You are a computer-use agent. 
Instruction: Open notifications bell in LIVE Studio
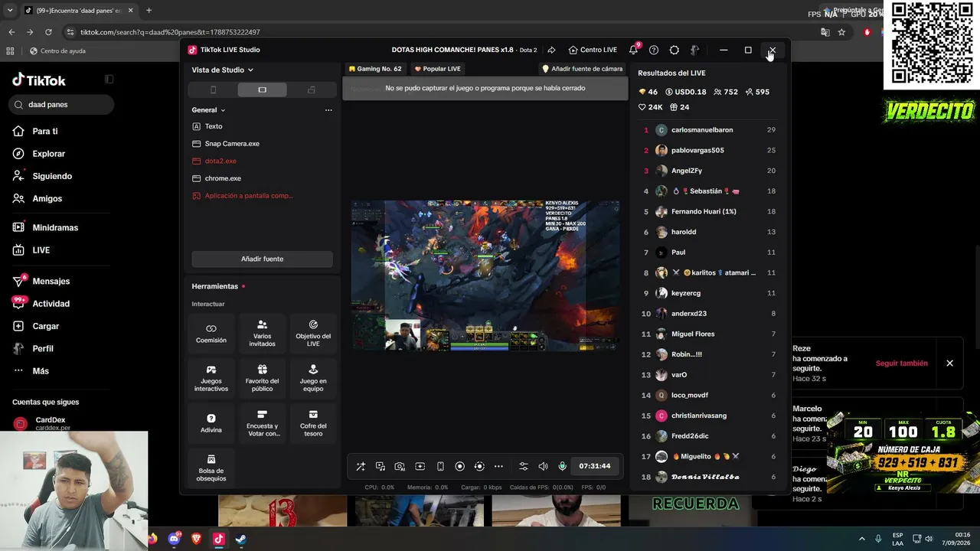click(633, 50)
